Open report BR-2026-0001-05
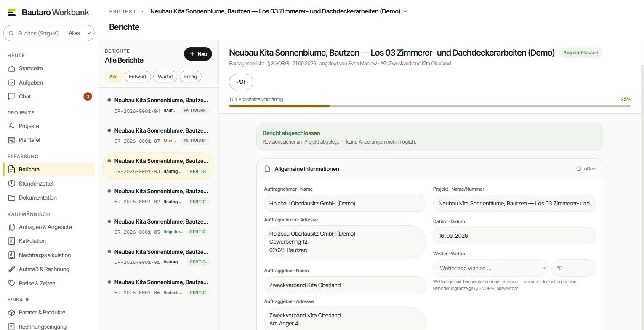 click(x=159, y=227)
